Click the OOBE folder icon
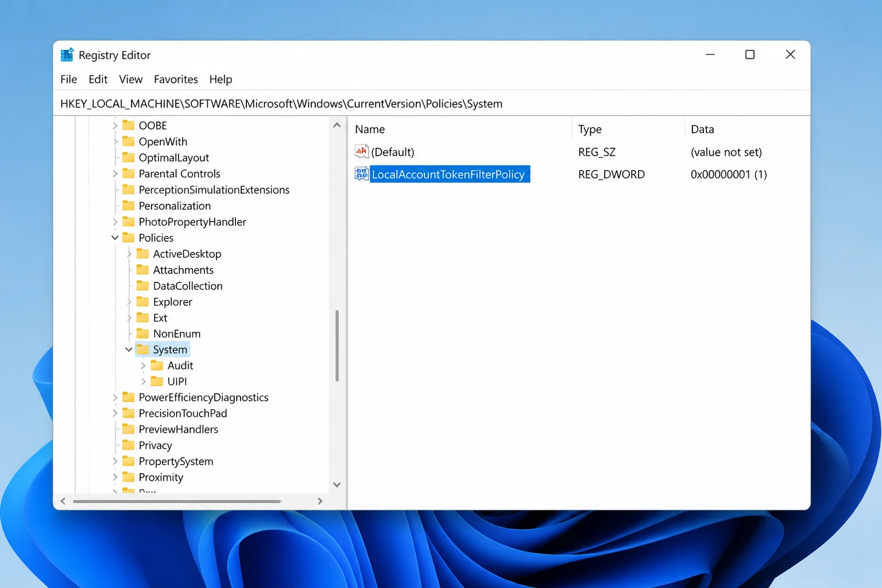882x588 pixels. pyautogui.click(x=129, y=125)
